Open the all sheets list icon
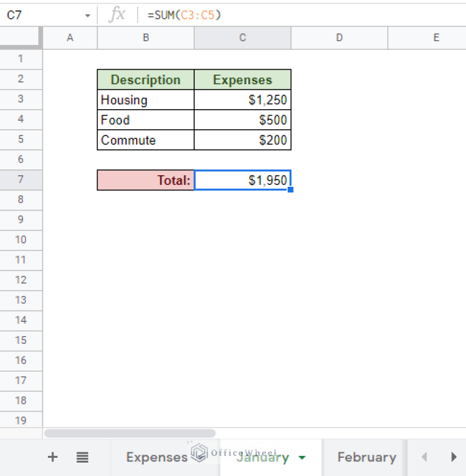 tap(83, 457)
